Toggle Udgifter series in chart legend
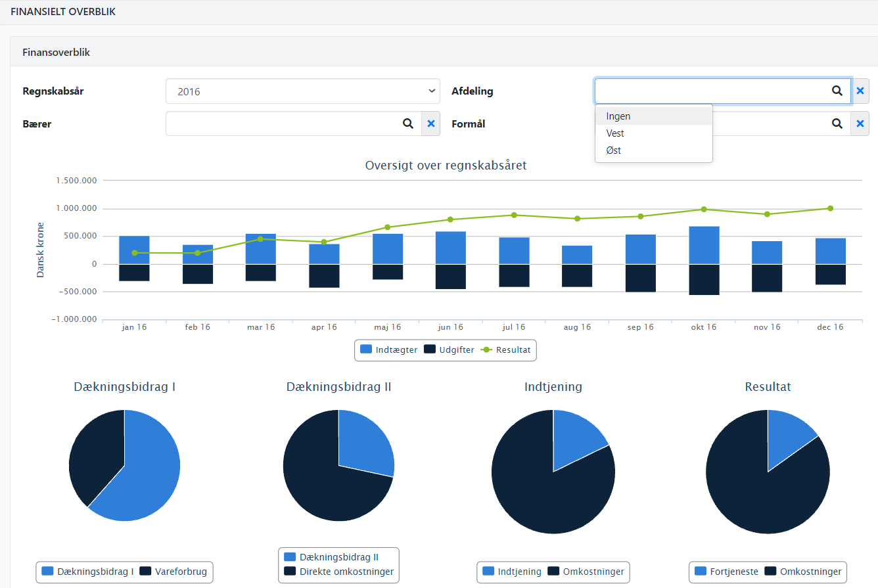The height and width of the screenshot is (588, 878). [450, 350]
